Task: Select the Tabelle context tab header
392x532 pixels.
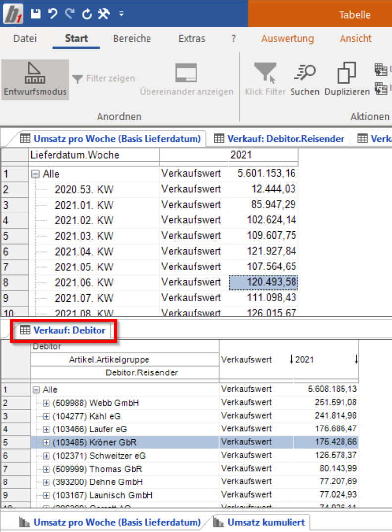Action: (x=354, y=15)
